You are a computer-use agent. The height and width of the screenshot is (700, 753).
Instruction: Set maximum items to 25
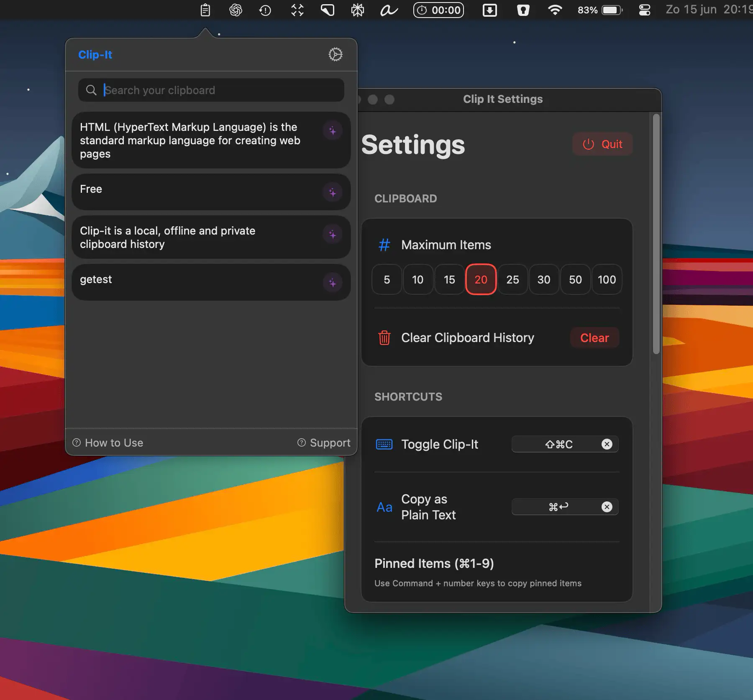(512, 279)
